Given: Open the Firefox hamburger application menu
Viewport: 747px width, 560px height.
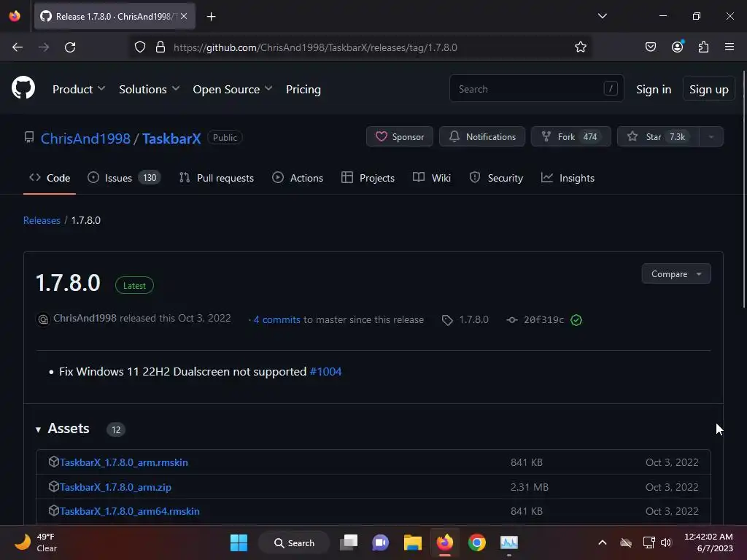Looking at the screenshot, I should point(729,47).
